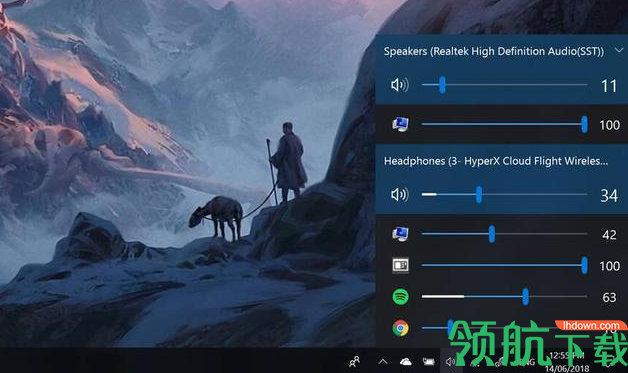Viewport: 628px width, 373px height.
Task: Adjust the Spotify volume slider at 63
Action: (505, 297)
